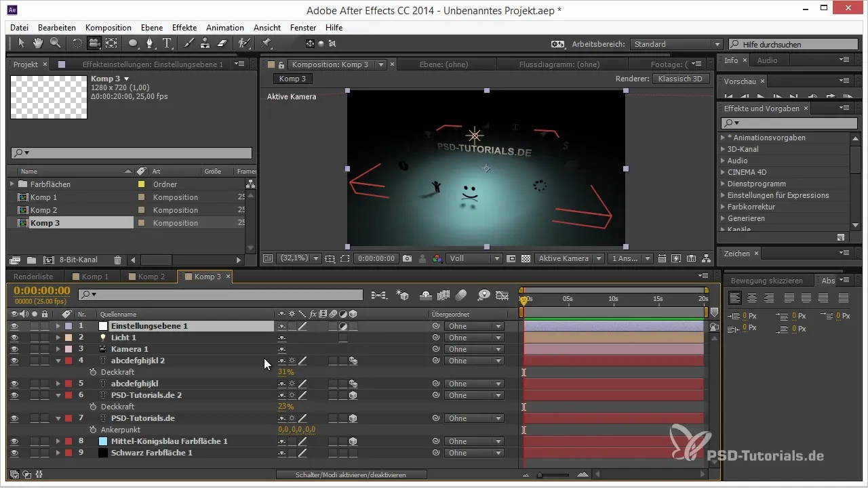Screen dimensions: 868x488
Task: Delete selected project item with the trash icon
Action: point(117,260)
